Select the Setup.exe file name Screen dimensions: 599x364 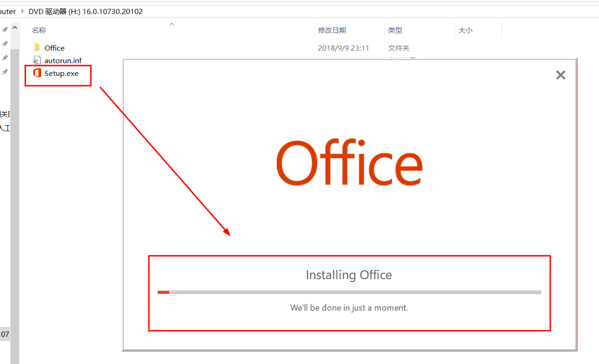click(61, 73)
